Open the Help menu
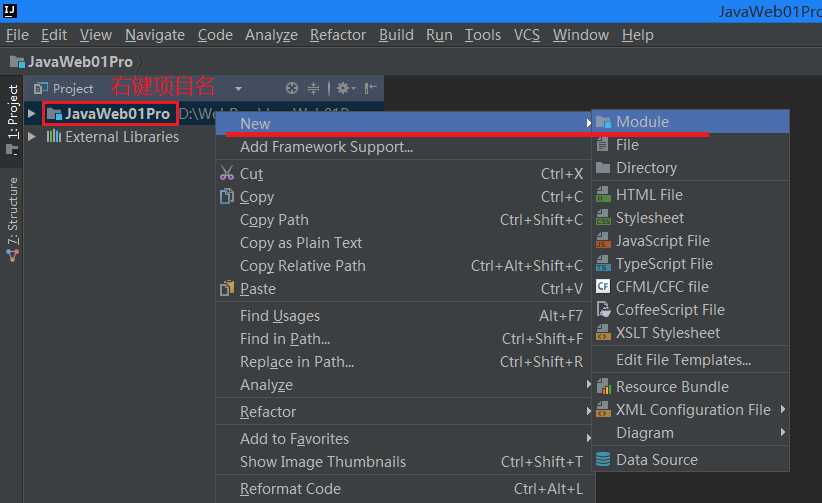Viewport: 822px width, 503px height. pos(637,35)
